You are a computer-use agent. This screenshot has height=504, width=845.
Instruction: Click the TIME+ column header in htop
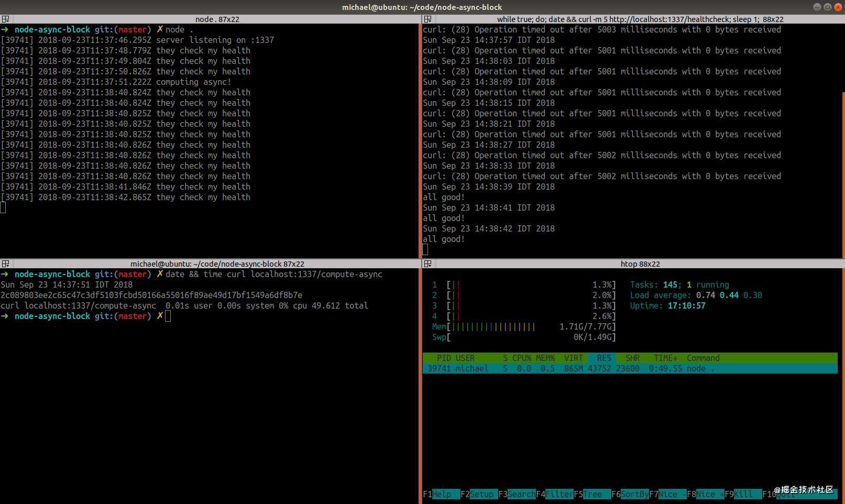[x=665, y=358]
